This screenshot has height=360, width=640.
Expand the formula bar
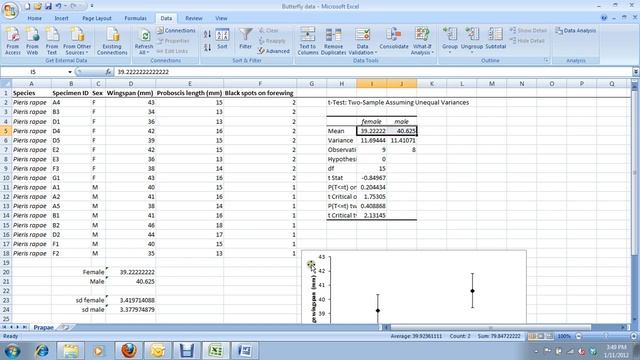(636, 72)
